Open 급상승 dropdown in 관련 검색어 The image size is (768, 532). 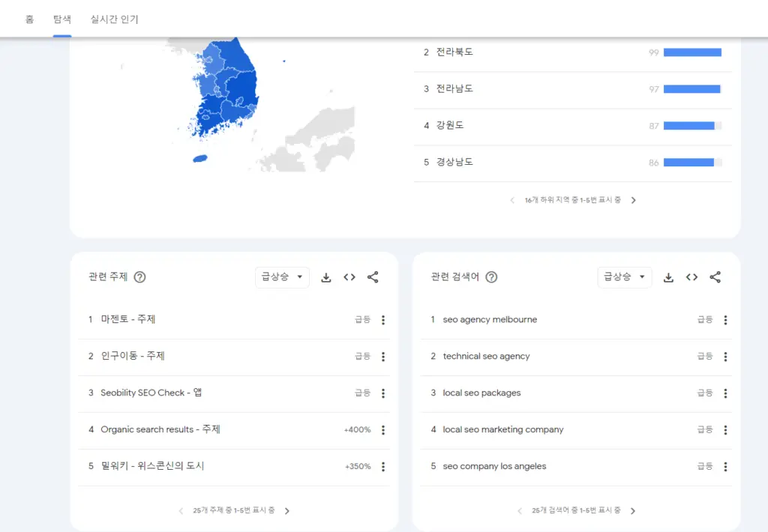[x=625, y=277]
